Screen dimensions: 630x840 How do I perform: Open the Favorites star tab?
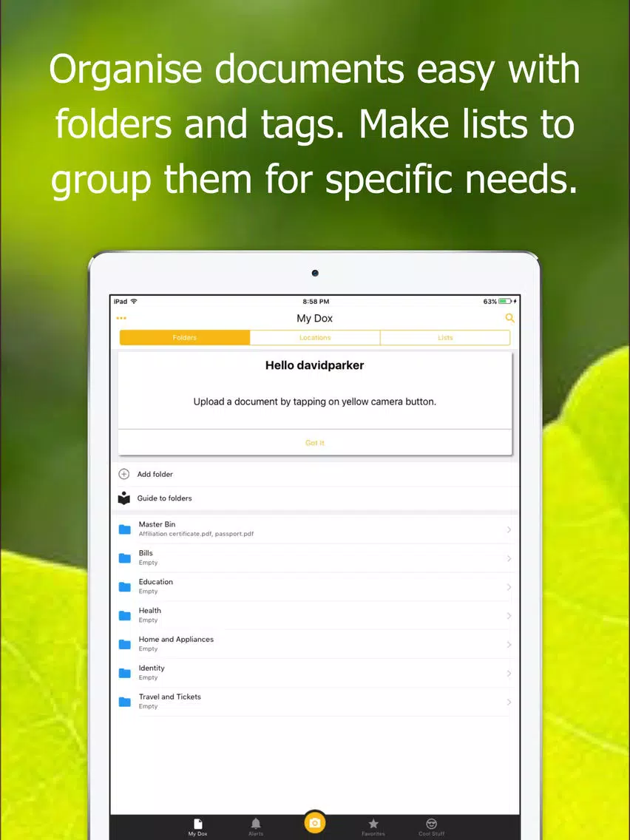[373, 827]
